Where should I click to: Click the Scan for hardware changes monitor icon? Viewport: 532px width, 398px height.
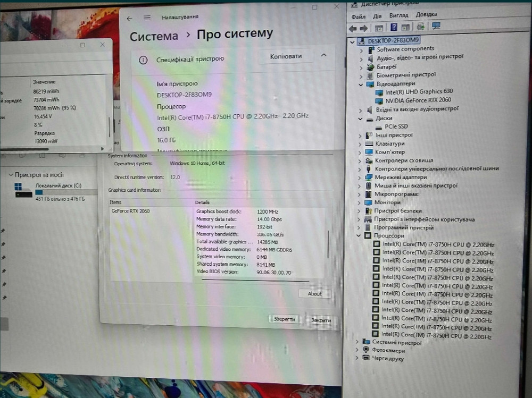click(x=436, y=26)
